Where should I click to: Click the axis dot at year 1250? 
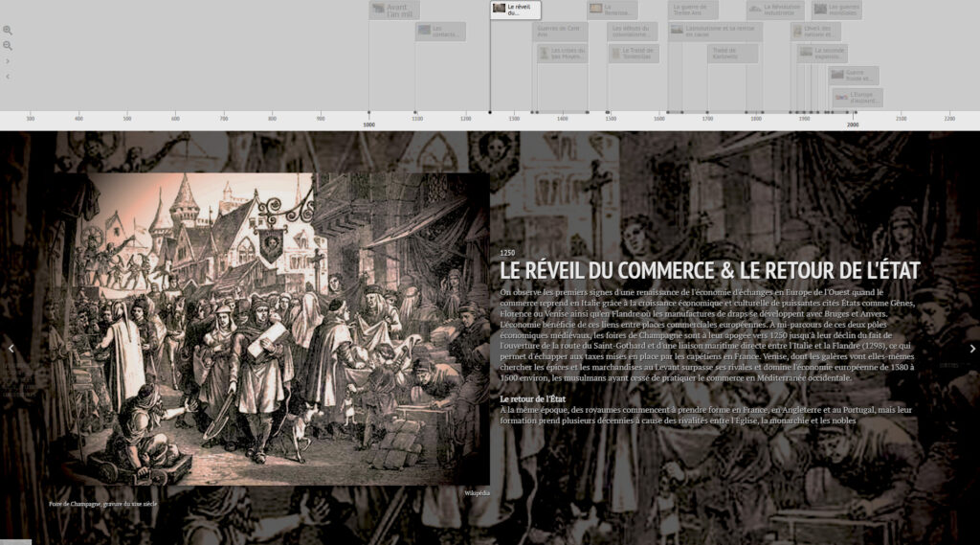tap(490, 113)
